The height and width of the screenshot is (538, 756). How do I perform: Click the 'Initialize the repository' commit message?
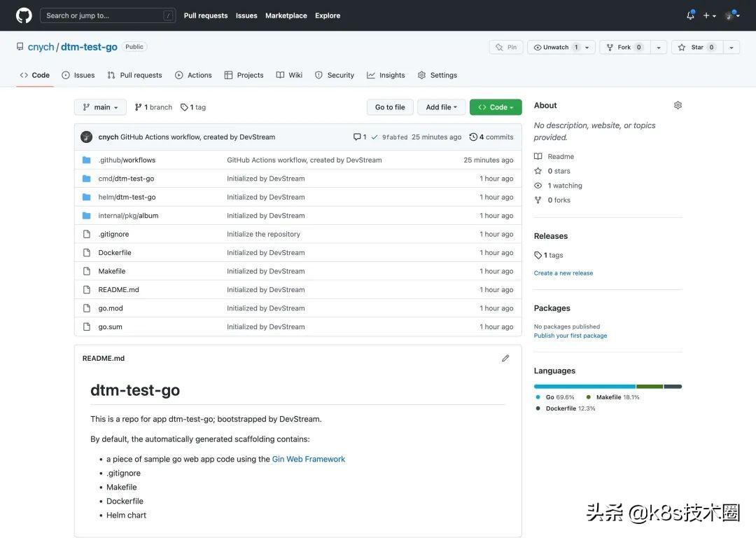tap(263, 234)
